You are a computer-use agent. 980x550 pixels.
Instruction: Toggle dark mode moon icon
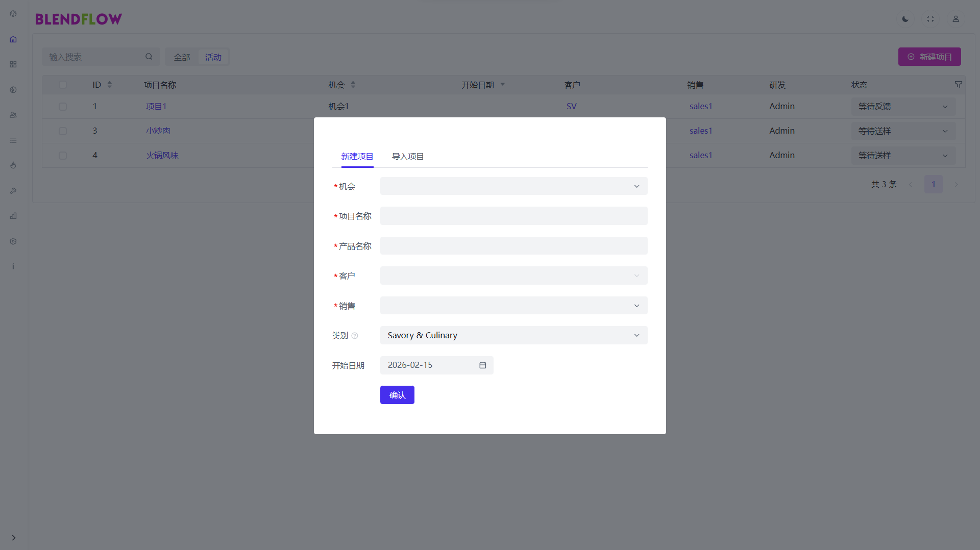tap(905, 19)
